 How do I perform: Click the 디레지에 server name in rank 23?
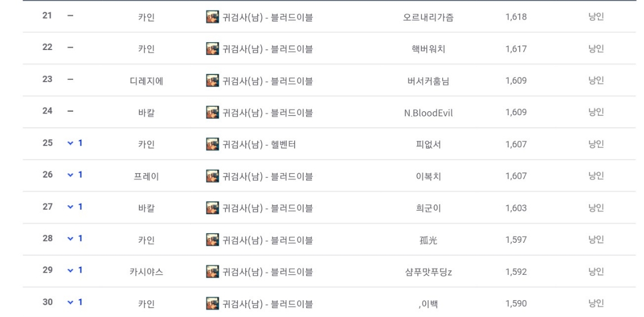coord(146,81)
